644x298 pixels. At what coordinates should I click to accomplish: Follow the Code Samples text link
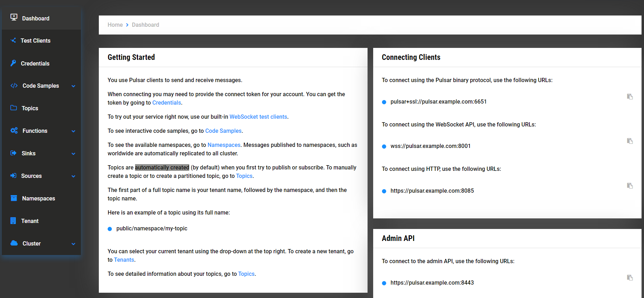pyautogui.click(x=223, y=131)
